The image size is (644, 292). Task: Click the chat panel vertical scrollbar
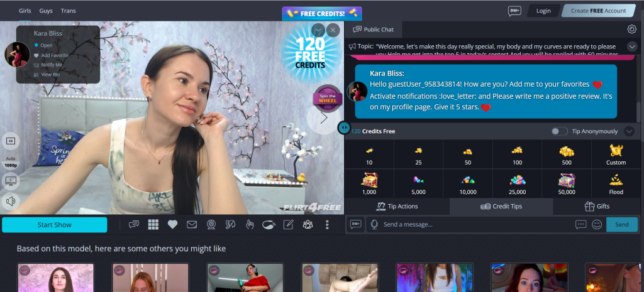point(638,111)
